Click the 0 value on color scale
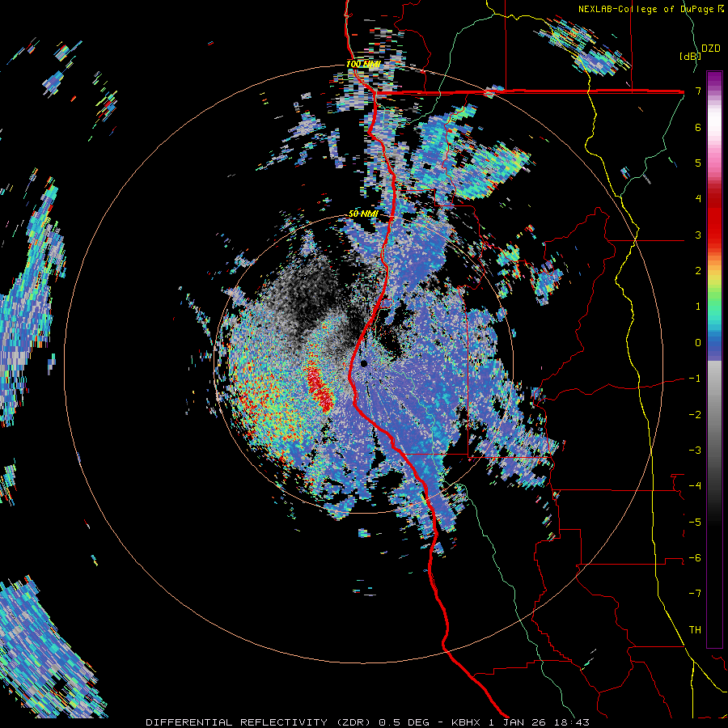Screen dimensions: 728x728 [x=698, y=343]
